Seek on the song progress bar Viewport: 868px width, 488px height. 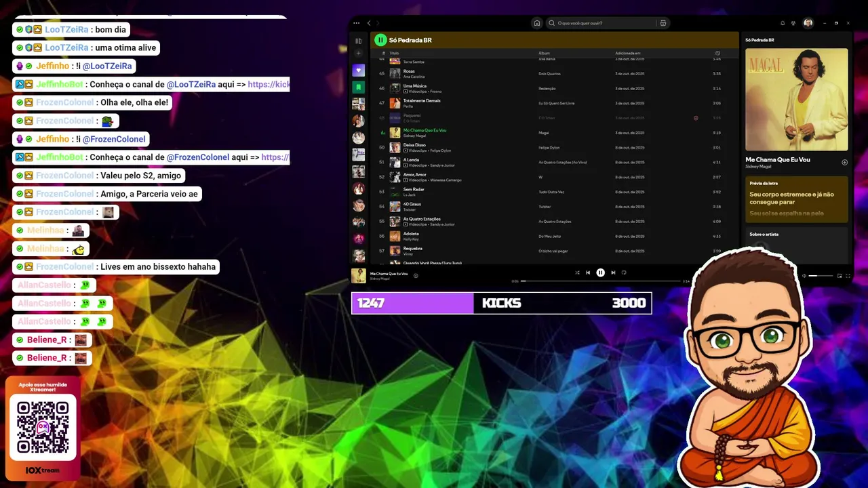600,281
